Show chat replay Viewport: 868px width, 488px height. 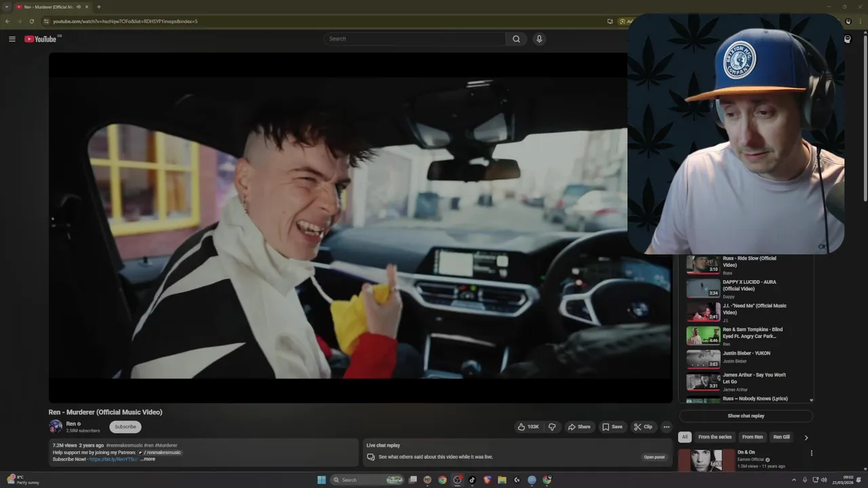pyautogui.click(x=746, y=416)
